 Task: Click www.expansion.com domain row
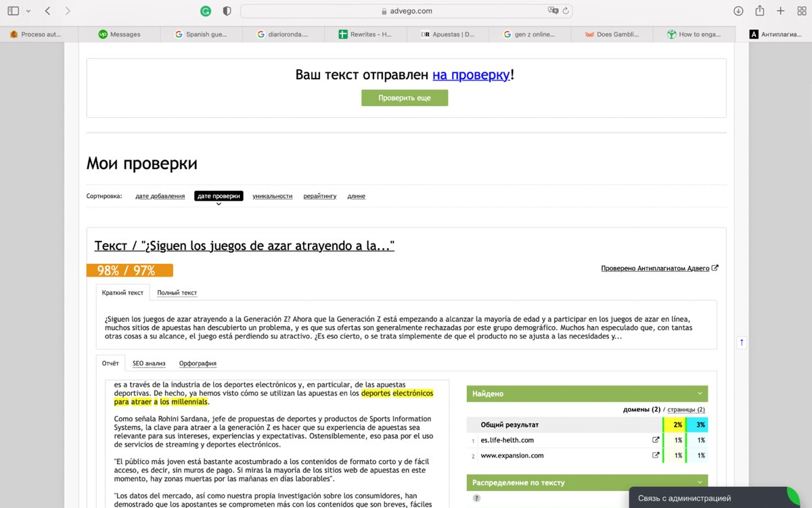pos(587,456)
